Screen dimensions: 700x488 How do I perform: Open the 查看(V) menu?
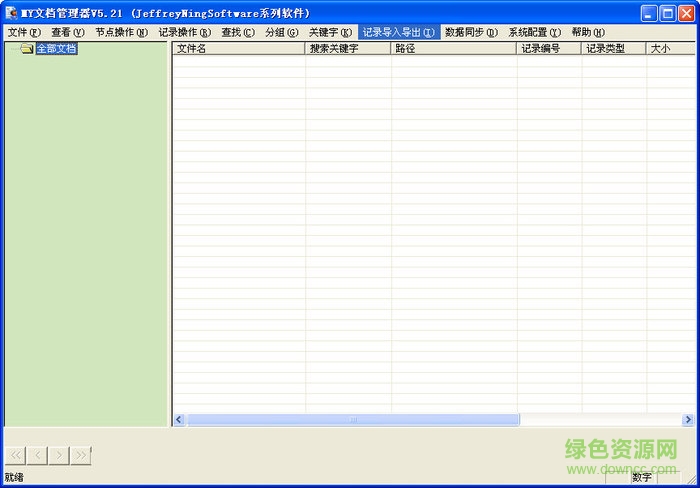pyautogui.click(x=68, y=32)
